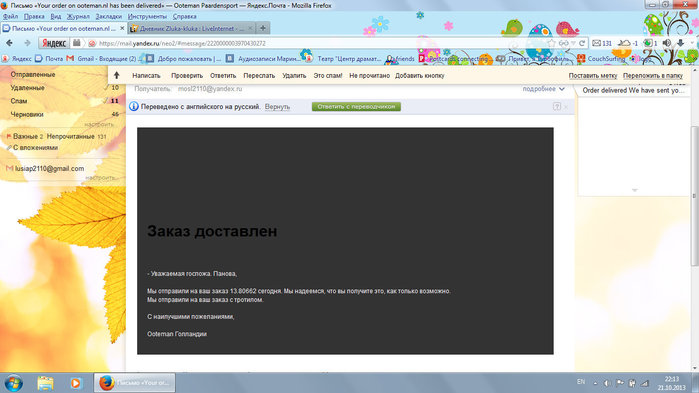Screen dimensions: 699x393
Task: Go forward with the browser forward arrow
Action: click(x=27, y=43)
